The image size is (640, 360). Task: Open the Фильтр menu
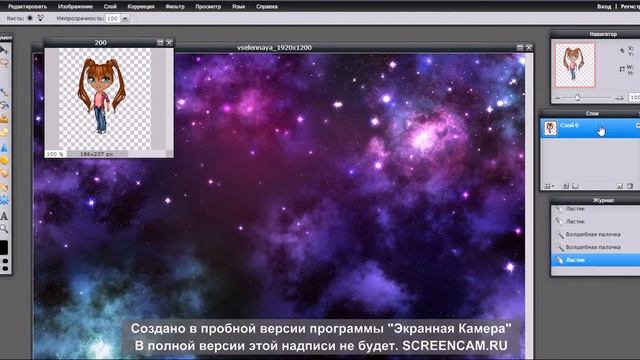pos(175,7)
